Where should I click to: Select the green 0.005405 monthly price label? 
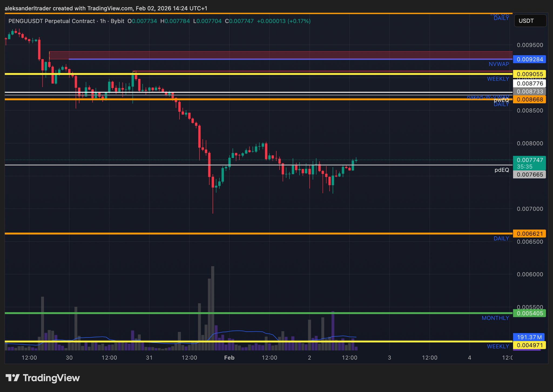click(529, 313)
